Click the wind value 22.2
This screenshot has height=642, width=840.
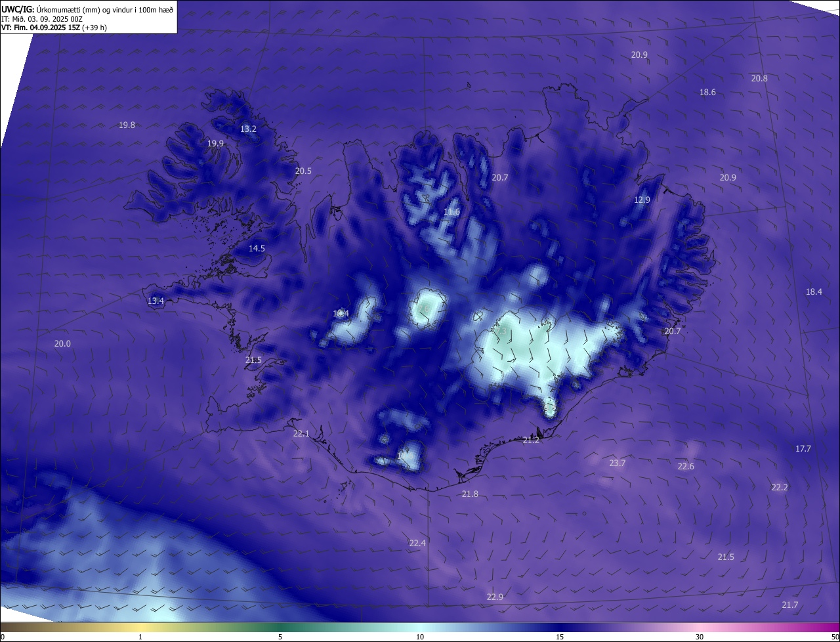point(780,488)
